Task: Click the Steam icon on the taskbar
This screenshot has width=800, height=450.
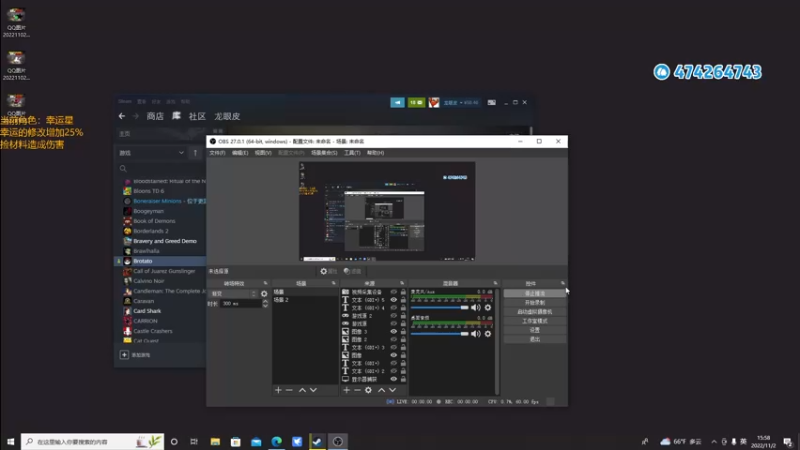Action: coord(317,441)
